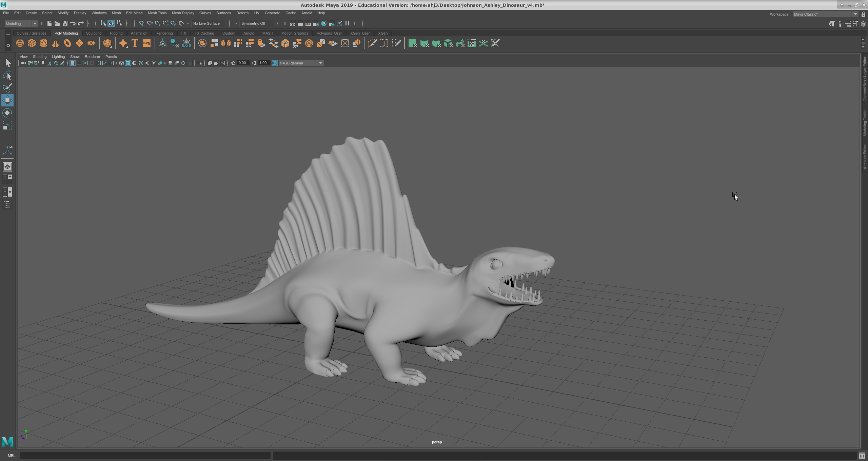The height and width of the screenshot is (461, 868).
Task: Click the Save scene icon
Action: pos(65,23)
